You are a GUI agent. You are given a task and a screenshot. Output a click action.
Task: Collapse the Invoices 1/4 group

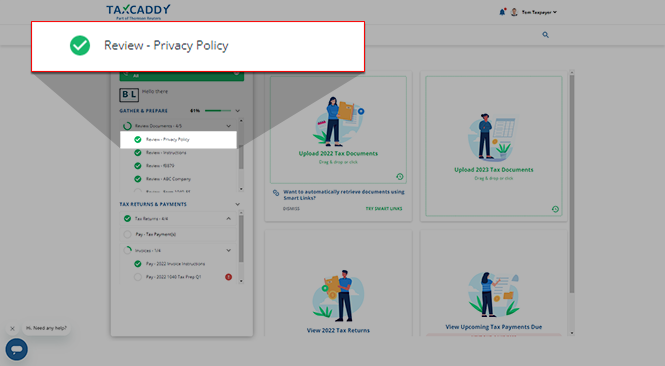(x=229, y=251)
